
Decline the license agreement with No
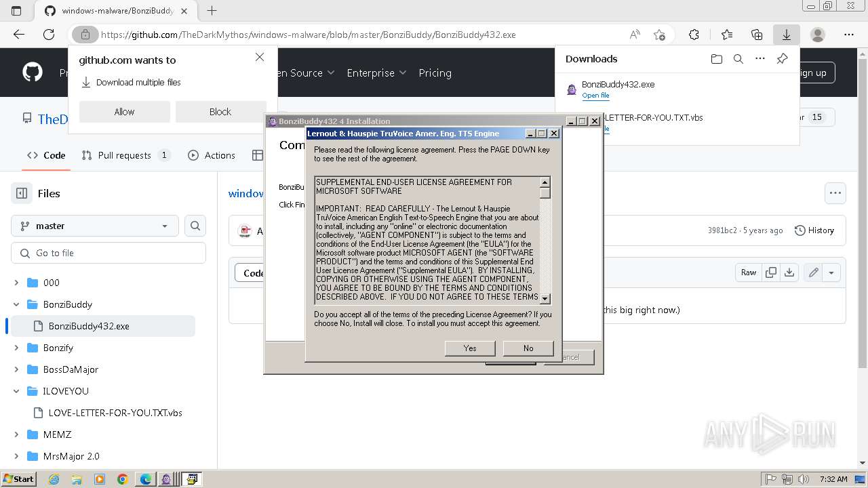[528, 348]
